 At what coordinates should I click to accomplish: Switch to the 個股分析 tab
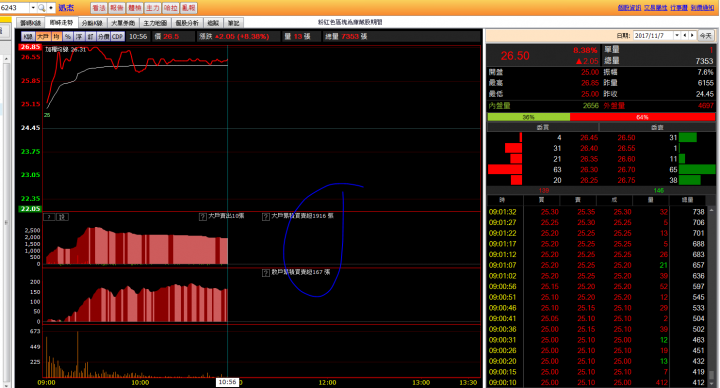tap(187, 23)
